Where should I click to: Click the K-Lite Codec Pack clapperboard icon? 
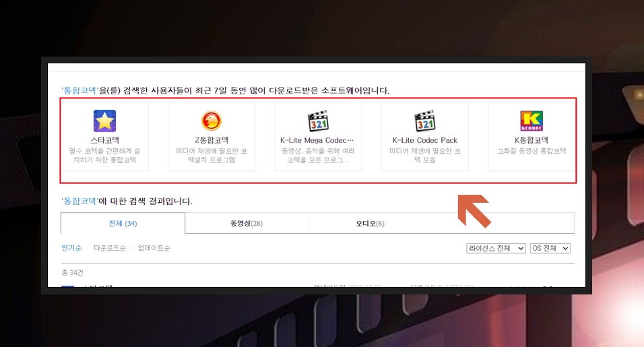pyautogui.click(x=425, y=121)
